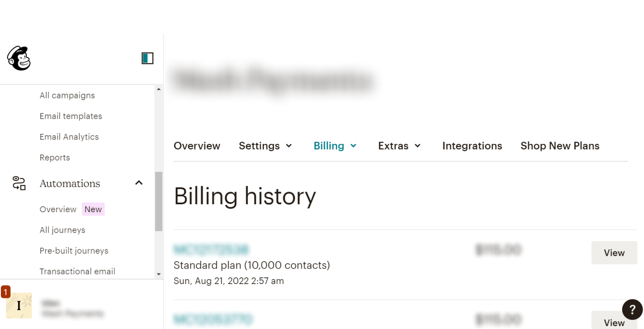This screenshot has width=644, height=329.
Task: Open the Integrations tab
Action: coord(472,146)
